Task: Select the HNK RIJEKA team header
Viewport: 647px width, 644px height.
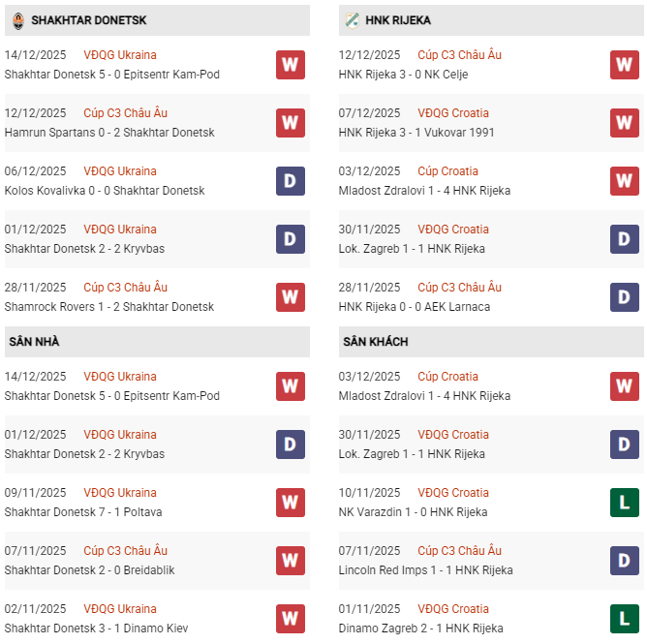Action: (398, 20)
